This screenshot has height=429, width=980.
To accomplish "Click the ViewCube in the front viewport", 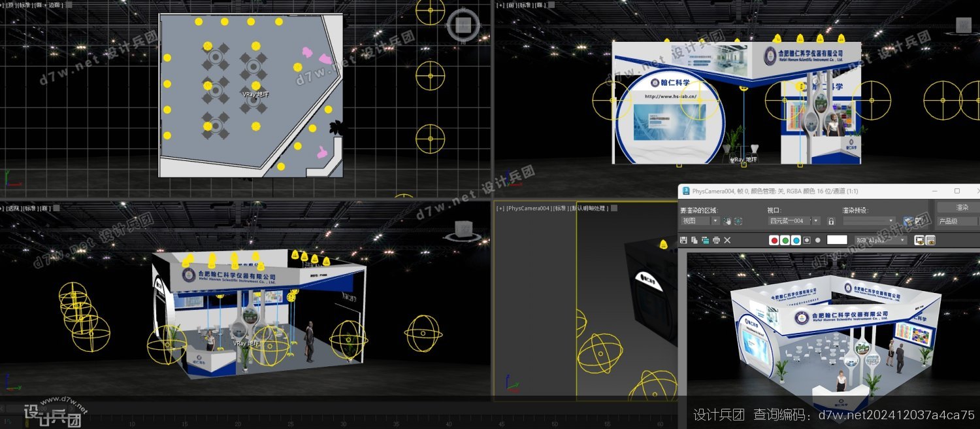I will (964, 25).
